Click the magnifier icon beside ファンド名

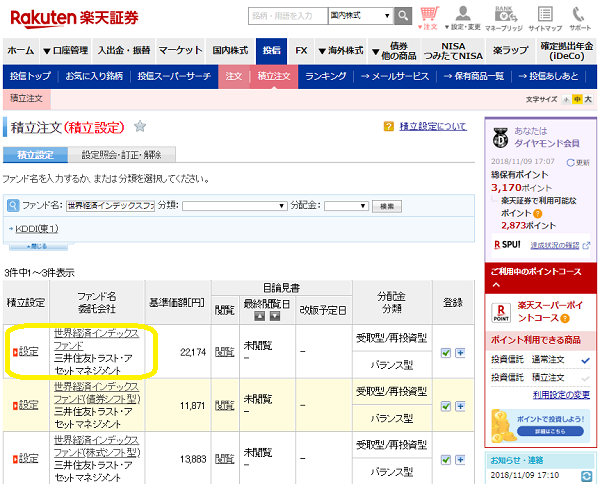[x=13, y=206]
